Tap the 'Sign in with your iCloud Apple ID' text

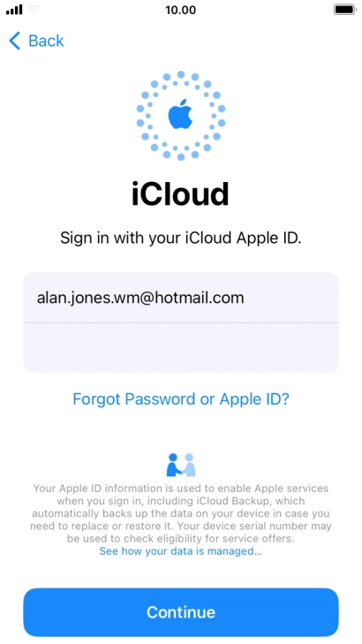coord(181,239)
